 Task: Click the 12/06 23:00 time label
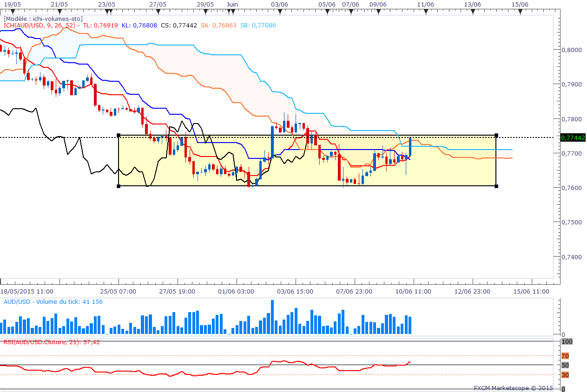pos(473,292)
